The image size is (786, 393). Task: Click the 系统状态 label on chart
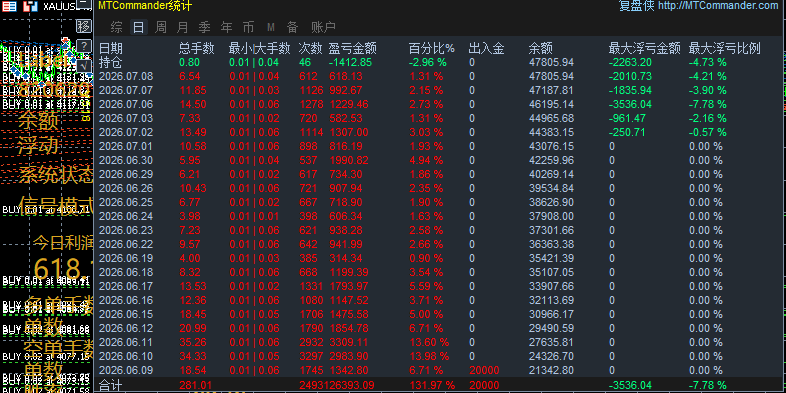click(56, 174)
